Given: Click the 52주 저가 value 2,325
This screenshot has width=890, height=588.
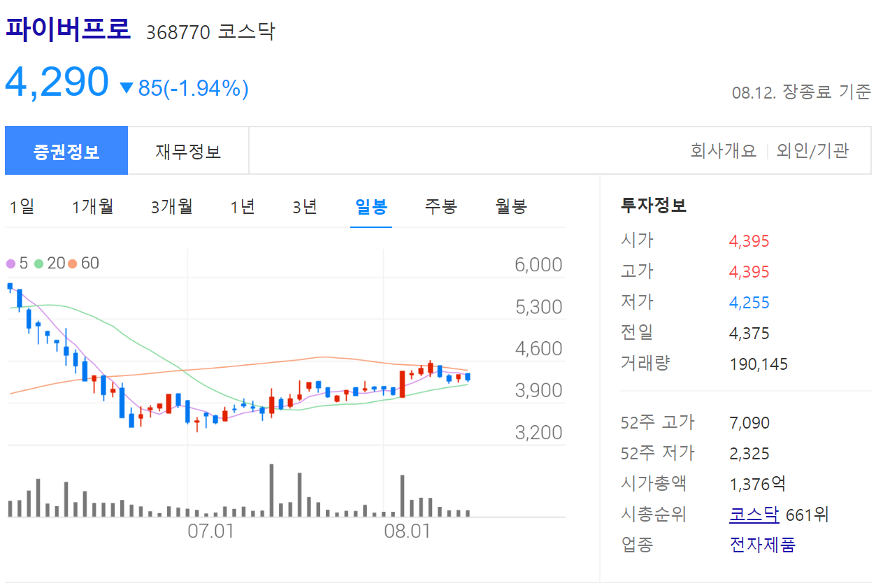Looking at the screenshot, I should [x=749, y=454].
